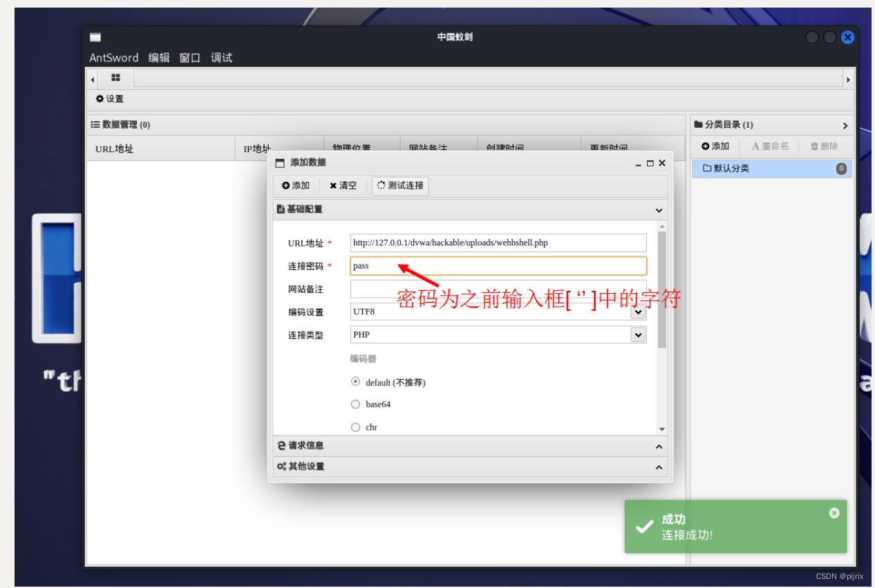
Task: Select the chr encoder radio
Action: tap(356, 427)
